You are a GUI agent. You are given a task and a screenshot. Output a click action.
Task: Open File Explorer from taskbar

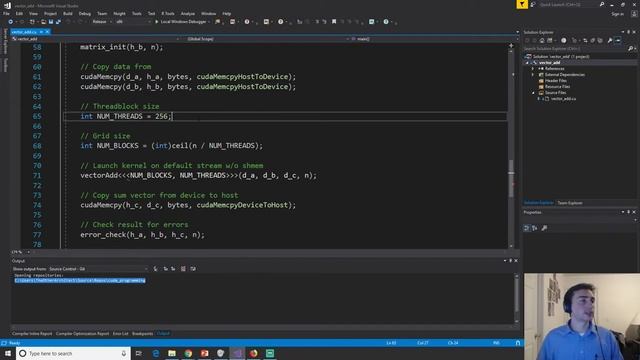(x=172, y=353)
